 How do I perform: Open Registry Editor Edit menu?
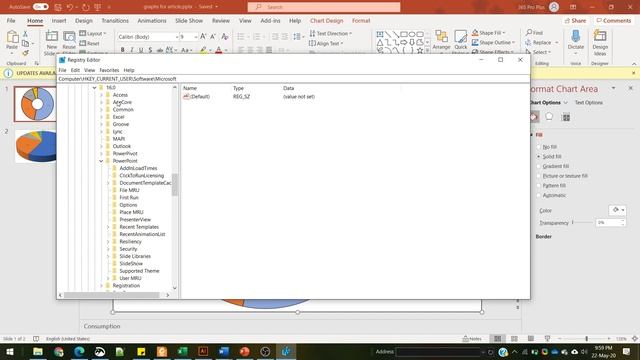[75, 70]
